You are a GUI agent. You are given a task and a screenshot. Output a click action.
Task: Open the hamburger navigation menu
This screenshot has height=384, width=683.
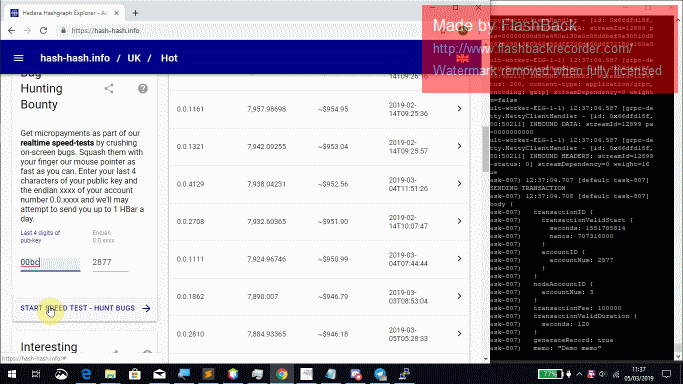pos(18,58)
